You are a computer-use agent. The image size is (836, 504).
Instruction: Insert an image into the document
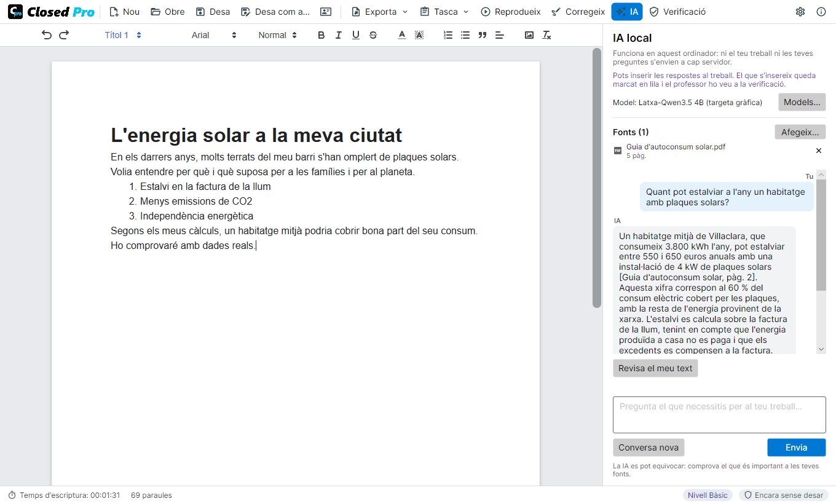pyautogui.click(x=529, y=35)
